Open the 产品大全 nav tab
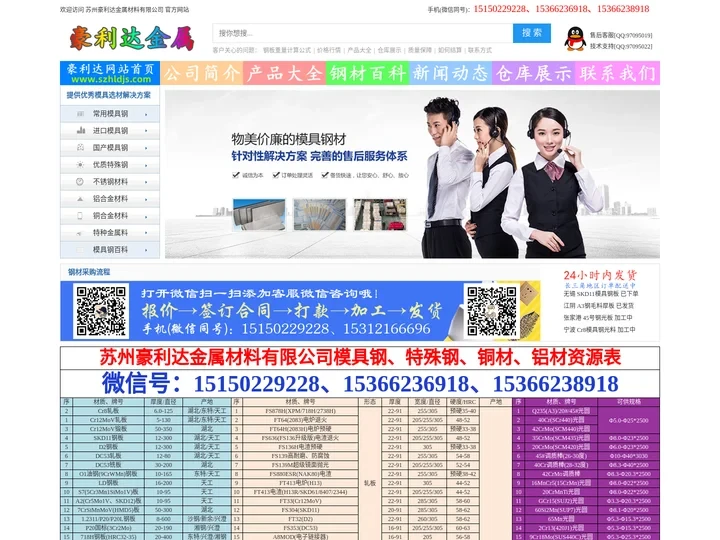This screenshot has width=720, height=540. pos(285,73)
